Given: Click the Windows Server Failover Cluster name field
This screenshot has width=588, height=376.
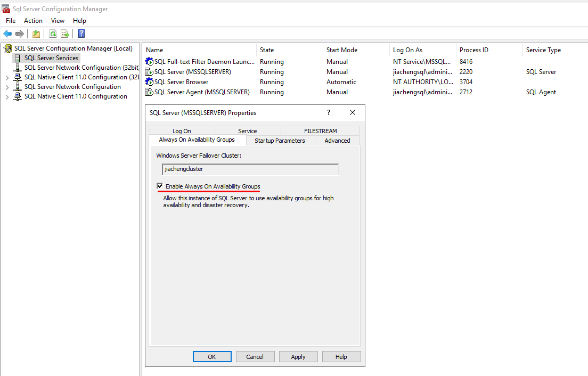Looking at the screenshot, I should pos(250,169).
